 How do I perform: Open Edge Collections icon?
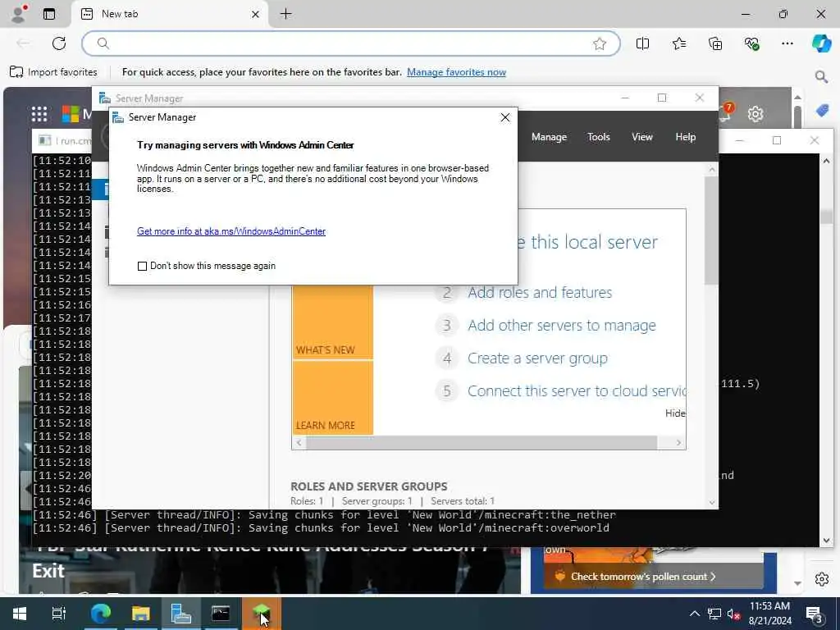point(715,44)
